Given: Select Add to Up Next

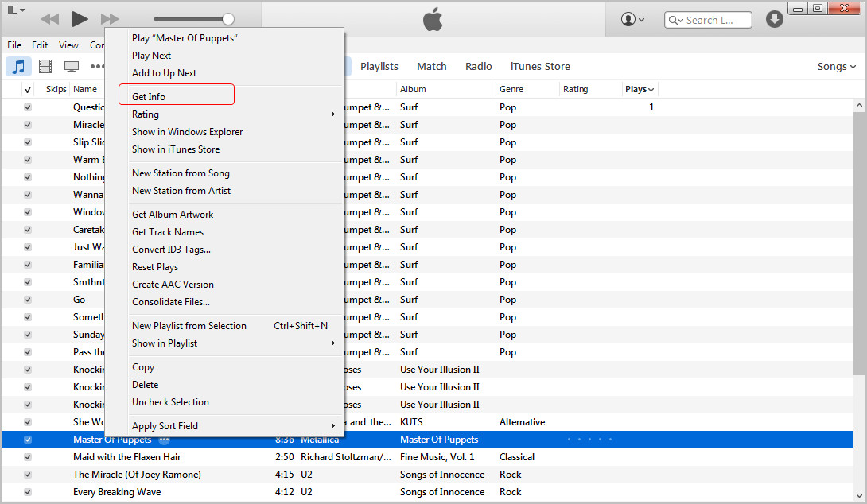Looking at the screenshot, I should (164, 73).
